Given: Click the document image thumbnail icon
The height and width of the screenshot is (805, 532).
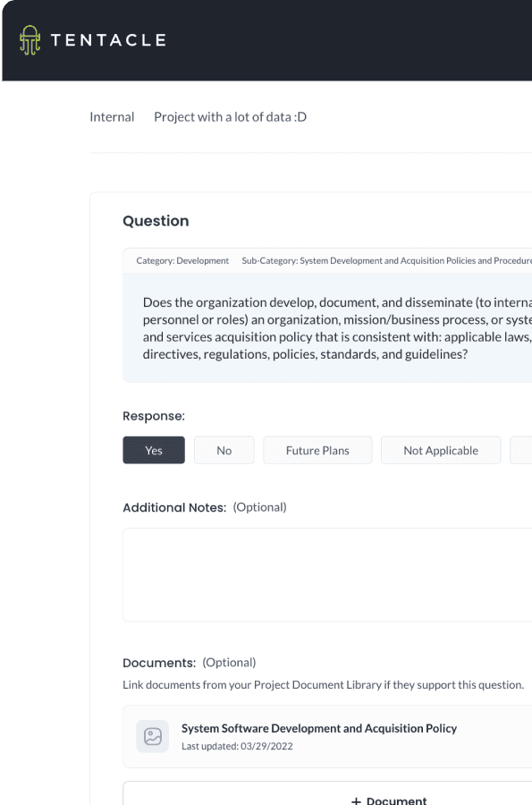Looking at the screenshot, I should [152, 736].
